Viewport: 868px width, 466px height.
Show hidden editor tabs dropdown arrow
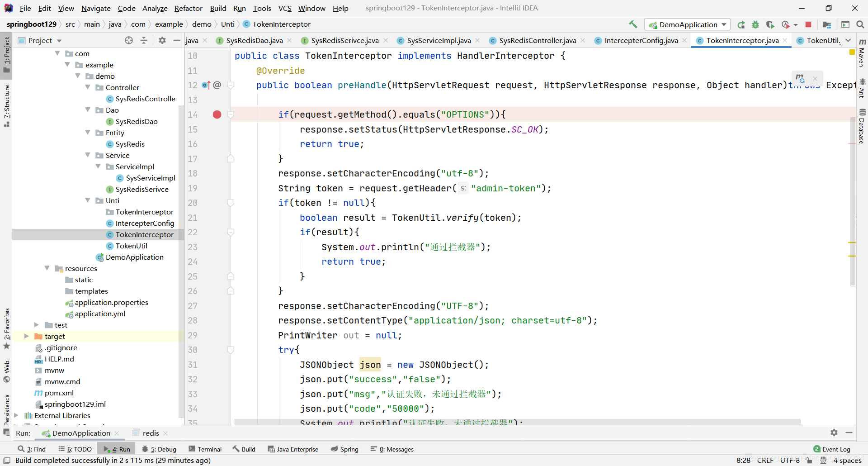848,40
